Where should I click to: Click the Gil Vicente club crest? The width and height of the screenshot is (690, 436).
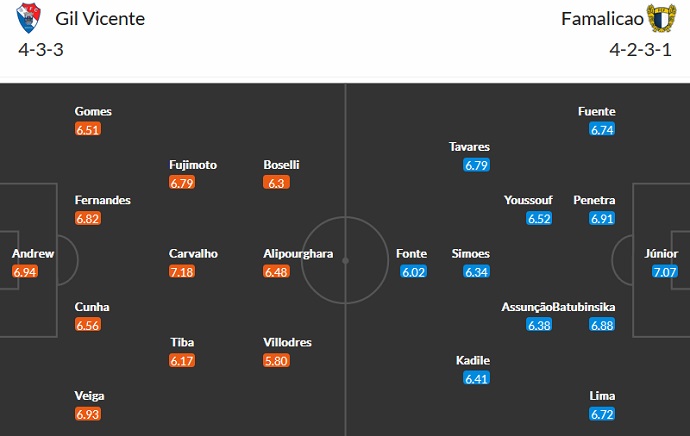pos(30,18)
